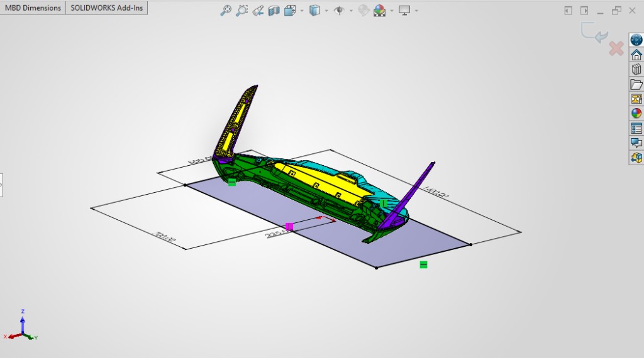Open 3DEXPERIENCE tab in the task pane
This screenshot has width=644, height=358.
click(x=636, y=40)
